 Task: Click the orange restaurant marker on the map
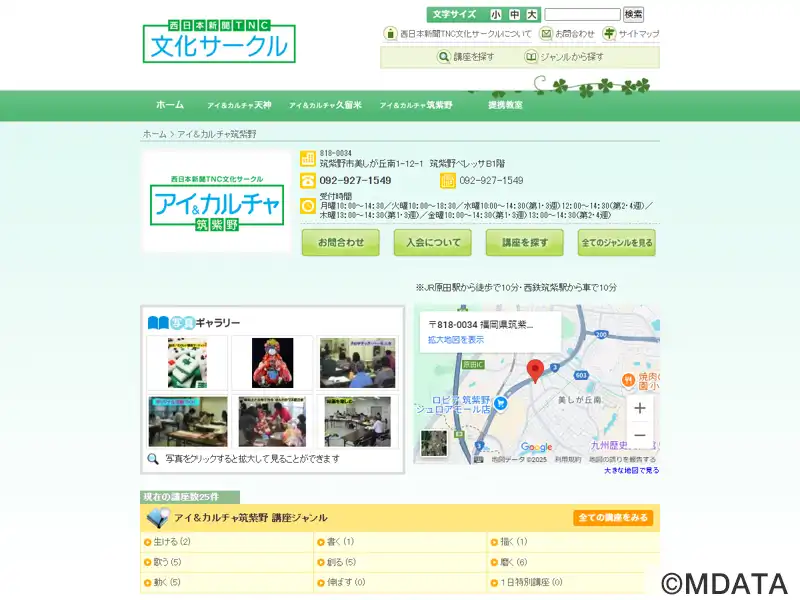pos(628,379)
